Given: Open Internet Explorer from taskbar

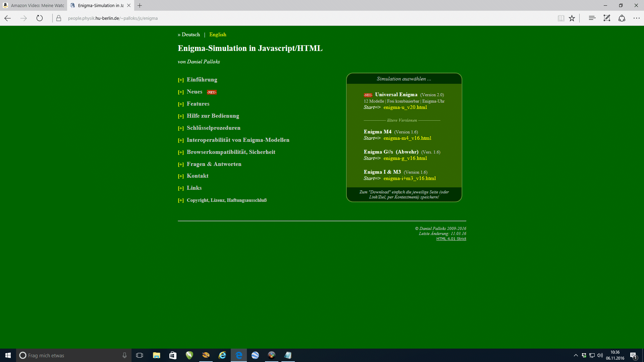Looking at the screenshot, I should 222,355.
